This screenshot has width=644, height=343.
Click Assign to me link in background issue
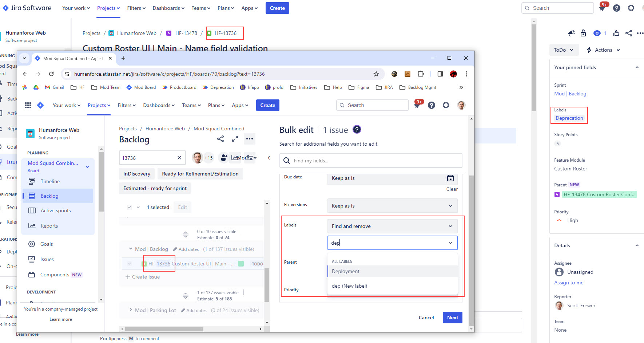pyautogui.click(x=569, y=283)
